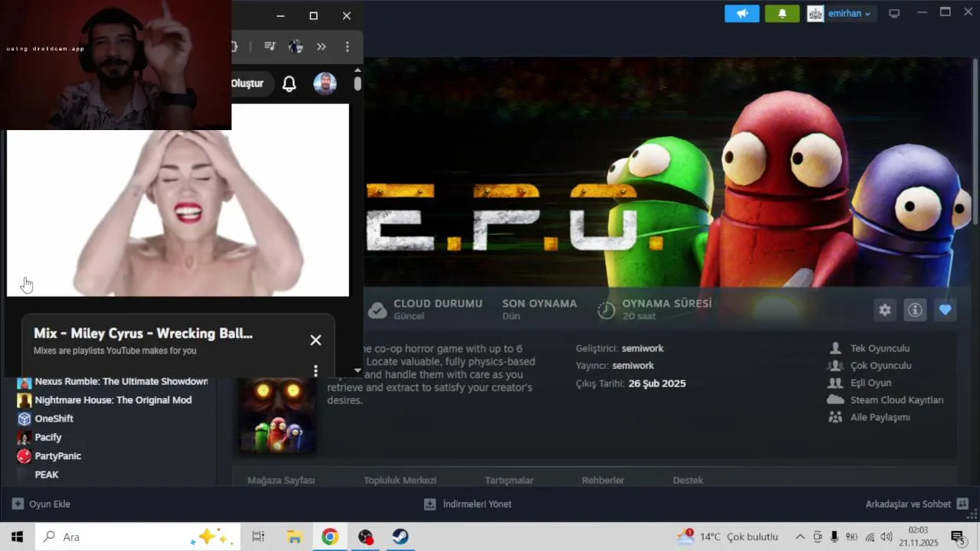Expand Chrome hidden extensions chevrons
The image size is (980, 551).
pos(322,47)
